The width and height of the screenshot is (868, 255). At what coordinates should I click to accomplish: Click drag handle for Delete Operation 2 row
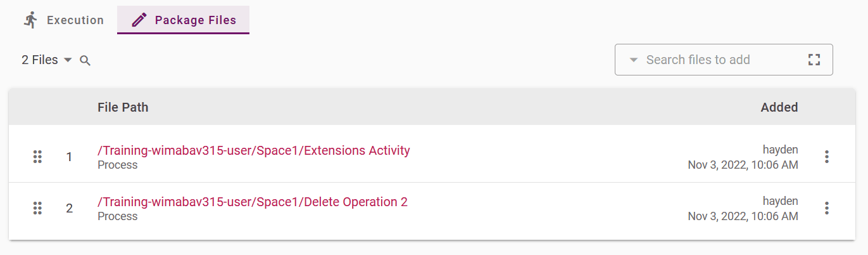click(37, 208)
